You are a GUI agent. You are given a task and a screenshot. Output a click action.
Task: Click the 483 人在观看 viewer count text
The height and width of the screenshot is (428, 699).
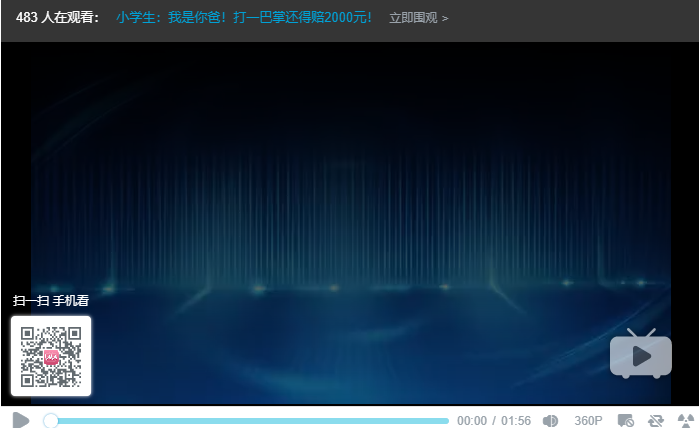pos(57,17)
